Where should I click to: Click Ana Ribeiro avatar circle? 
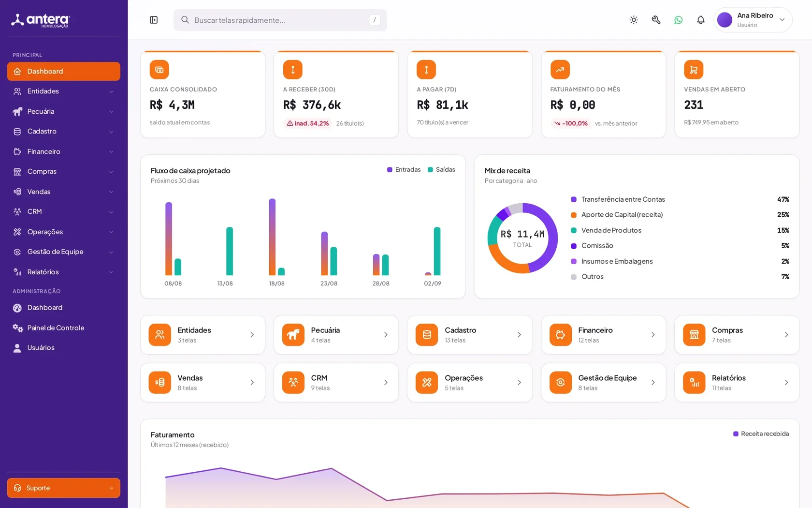(725, 20)
